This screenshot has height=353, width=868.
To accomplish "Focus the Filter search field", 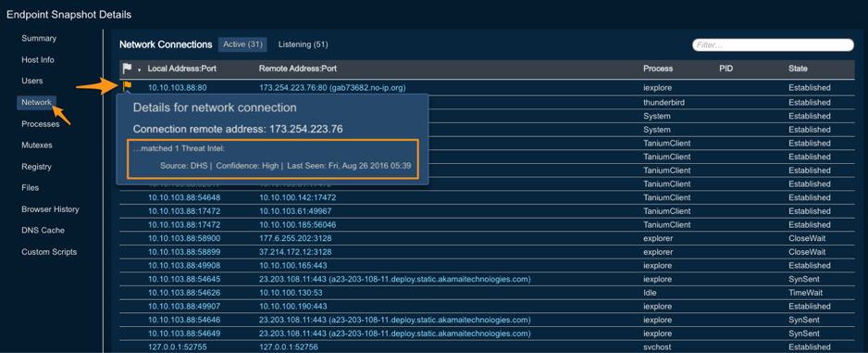I will [773, 44].
